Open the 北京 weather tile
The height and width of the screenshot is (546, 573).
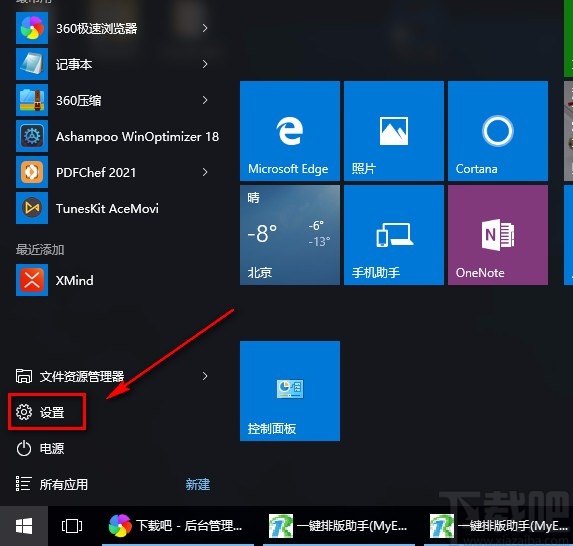pos(290,235)
